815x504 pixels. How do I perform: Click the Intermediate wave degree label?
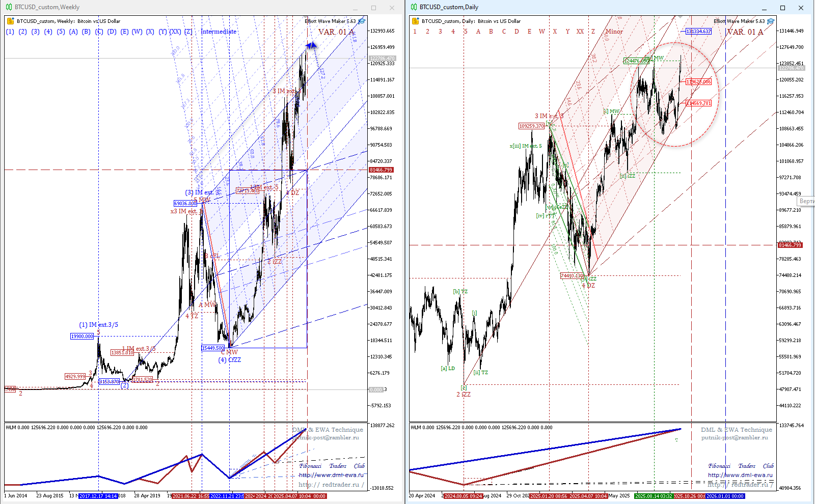[x=219, y=32]
